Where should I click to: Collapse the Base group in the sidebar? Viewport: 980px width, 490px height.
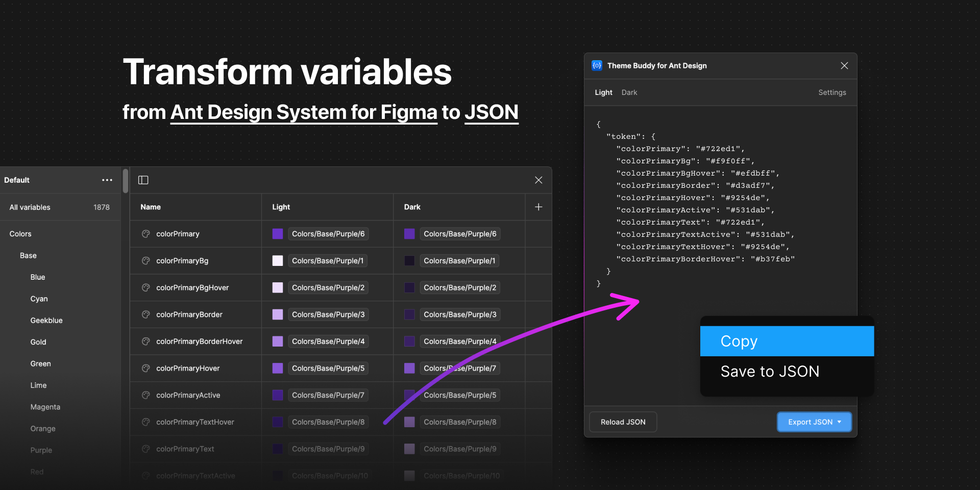click(x=28, y=255)
